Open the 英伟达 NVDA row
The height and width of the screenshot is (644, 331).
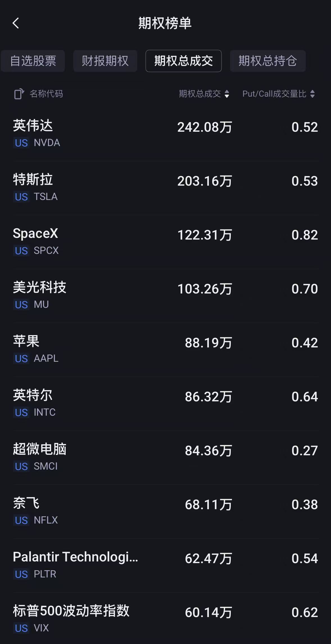click(x=166, y=134)
